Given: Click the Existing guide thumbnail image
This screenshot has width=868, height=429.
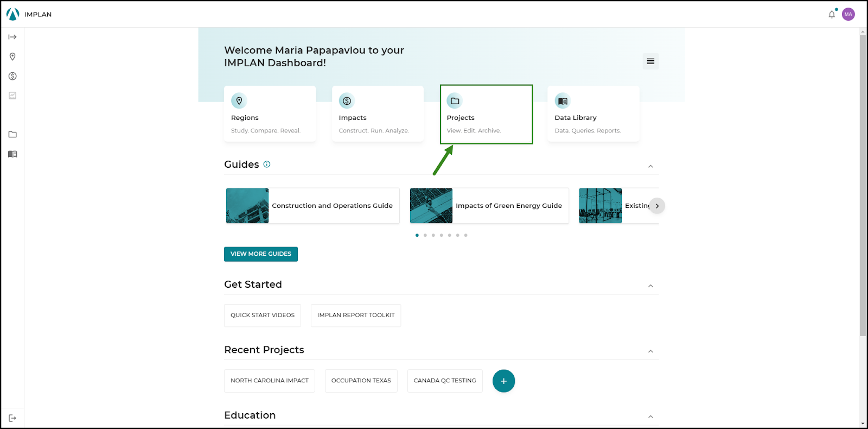Looking at the screenshot, I should [601, 206].
